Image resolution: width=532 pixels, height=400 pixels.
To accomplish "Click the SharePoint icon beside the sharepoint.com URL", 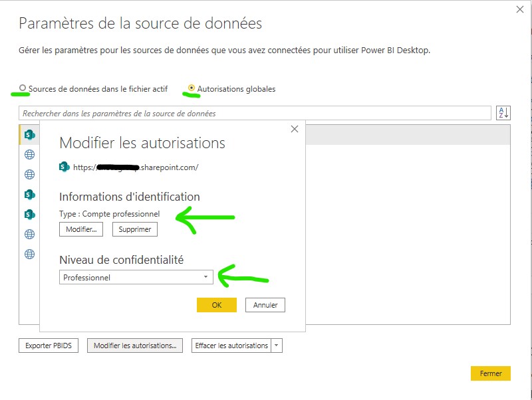I will 65,167.
